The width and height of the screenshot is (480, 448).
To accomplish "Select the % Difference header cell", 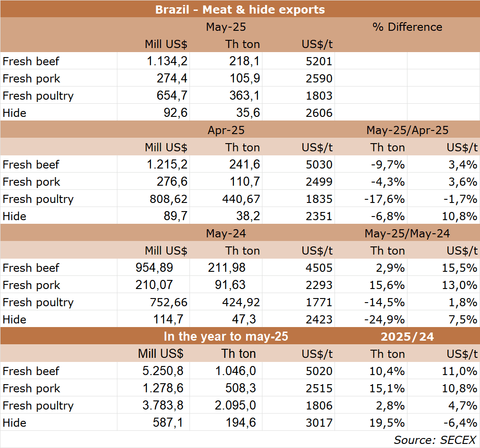I will coord(407,27).
